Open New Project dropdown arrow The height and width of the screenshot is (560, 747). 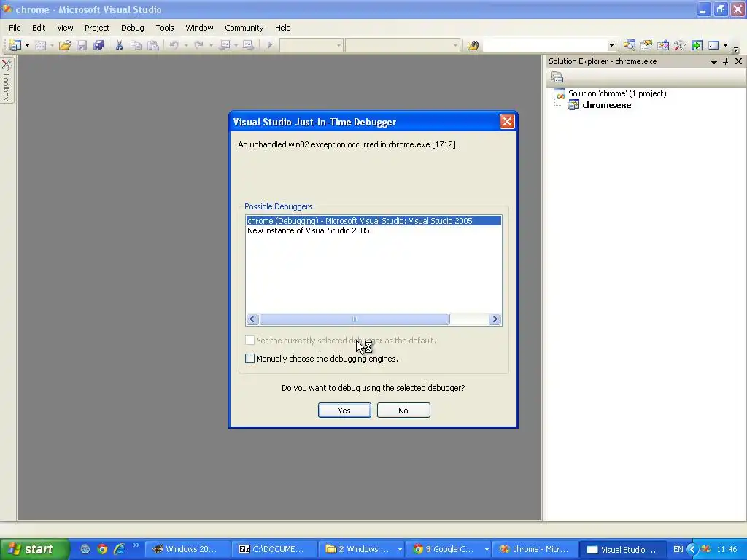27,46
